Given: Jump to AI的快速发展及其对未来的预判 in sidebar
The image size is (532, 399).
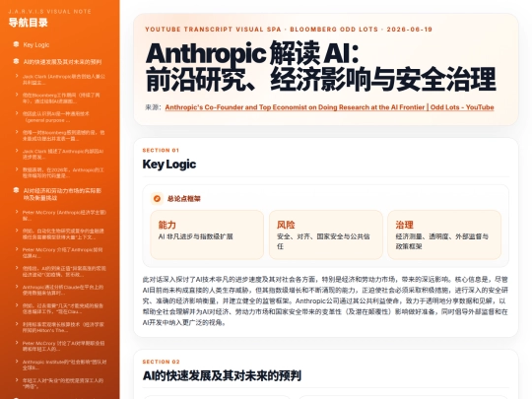Looking at the screenshot, I should click(x=62, y=62).
